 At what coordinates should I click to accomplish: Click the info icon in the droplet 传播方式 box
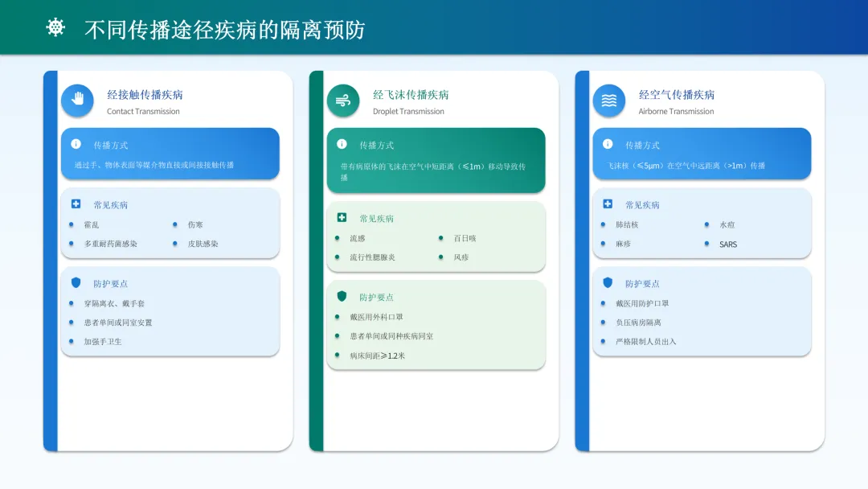(x=342, y=144)
